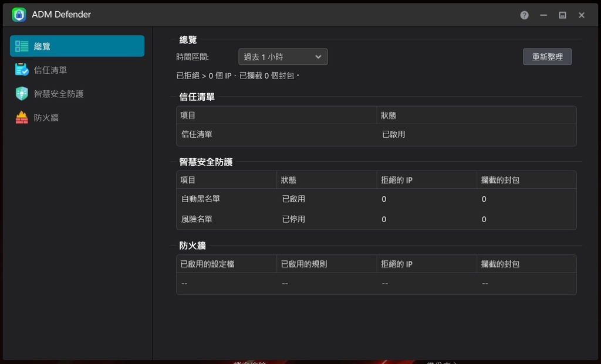The height and width of the screenshot is (364, 601).
Task: Go to the 信任清單 sidebar page label
Action: 50,70
